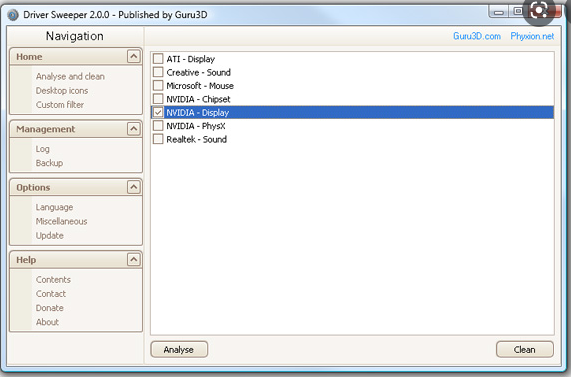Visit the Guru3D.com link
571x377 pixels.
477,36
